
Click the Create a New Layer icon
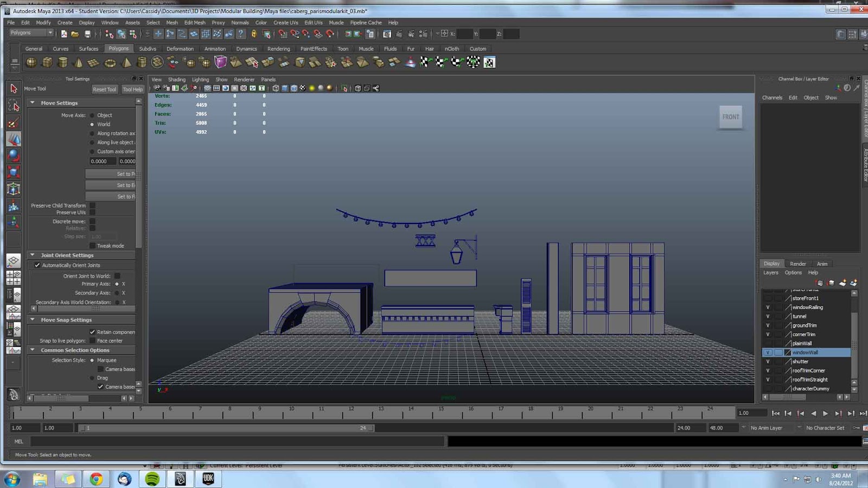(843, 282)
